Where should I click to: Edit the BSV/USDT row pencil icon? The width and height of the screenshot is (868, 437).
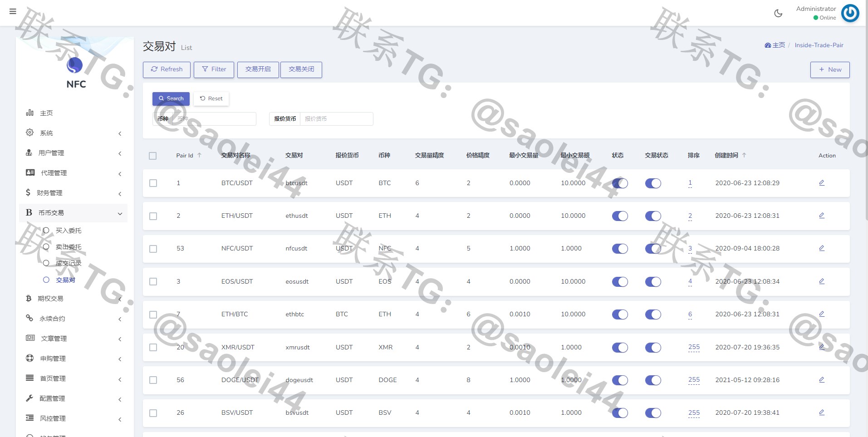822,412
